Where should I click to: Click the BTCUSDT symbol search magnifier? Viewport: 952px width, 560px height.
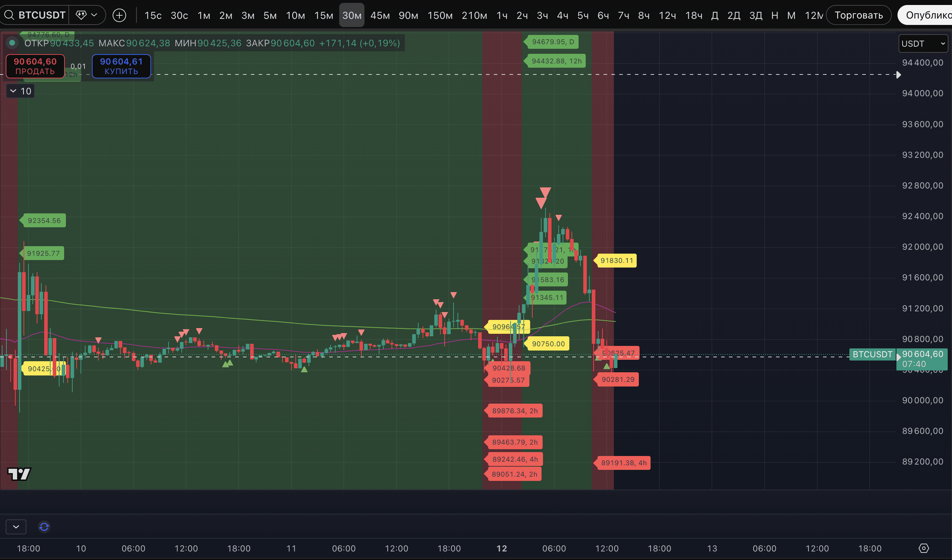pyautogui.click(x=9, y=15)
